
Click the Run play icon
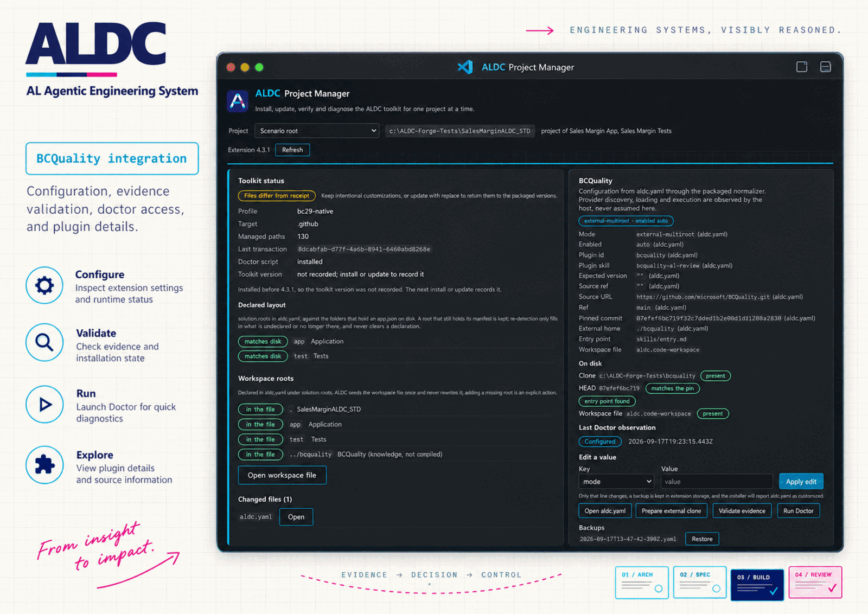pyautogui.click(x=44, y=404)
